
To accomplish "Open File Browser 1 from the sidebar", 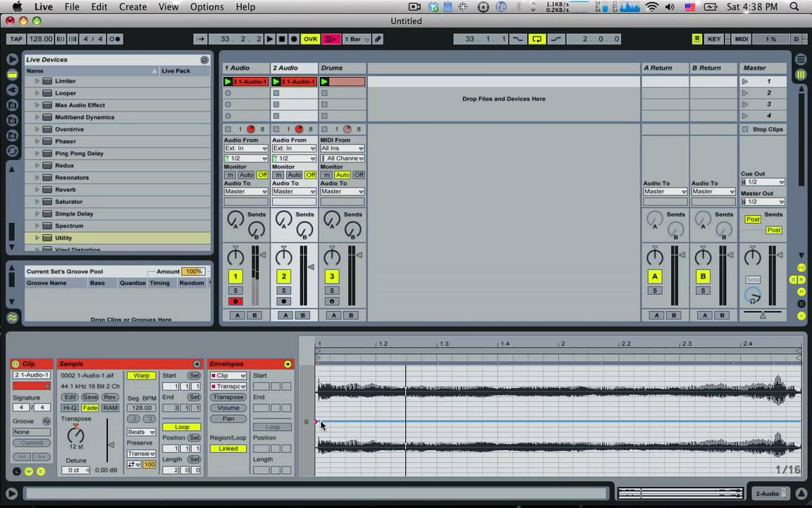I will click(12, 105).
